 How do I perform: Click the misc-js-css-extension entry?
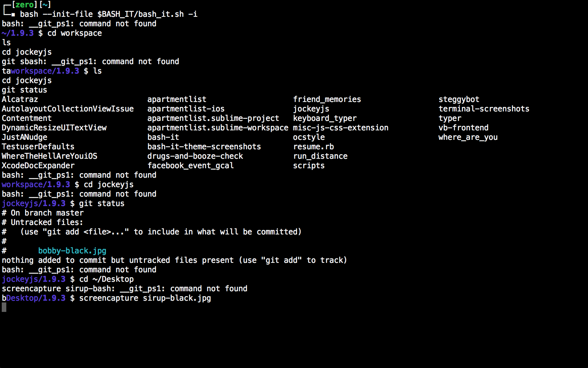(x=341, y=128)
